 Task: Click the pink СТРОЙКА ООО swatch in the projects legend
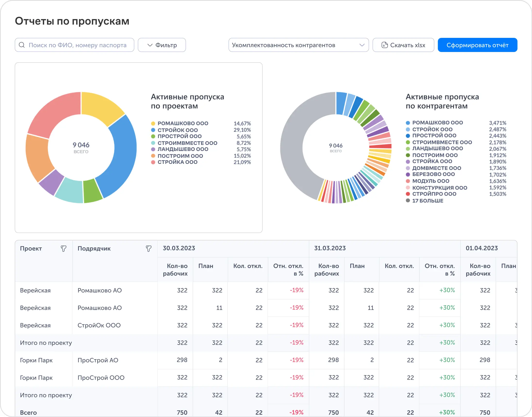(x=153, y=162)
